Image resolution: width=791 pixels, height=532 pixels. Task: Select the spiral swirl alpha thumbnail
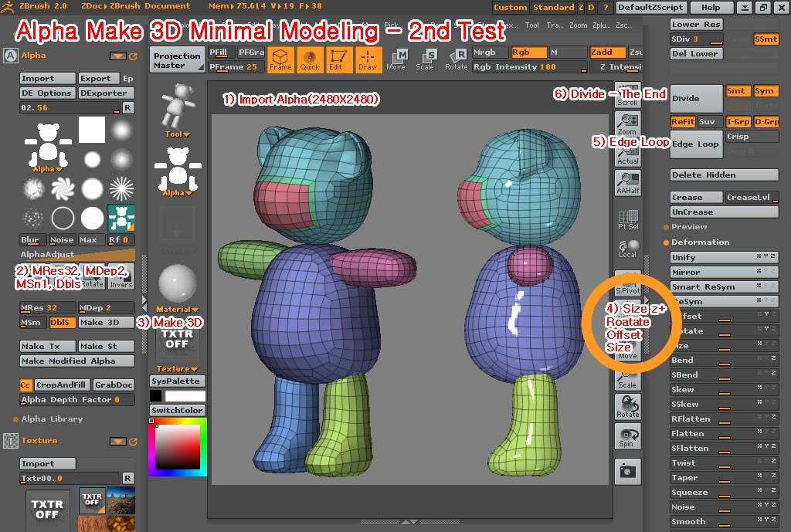click(63, 188)
